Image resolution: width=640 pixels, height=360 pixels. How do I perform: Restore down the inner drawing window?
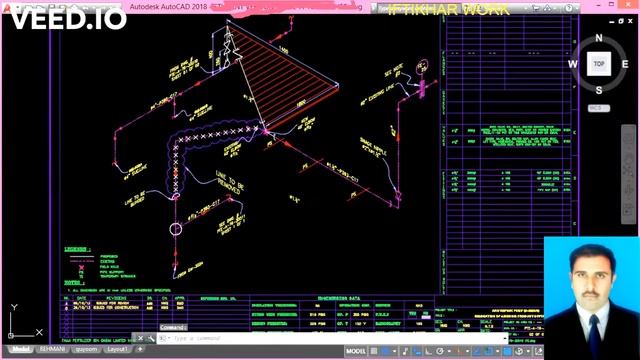pos(621,21)
